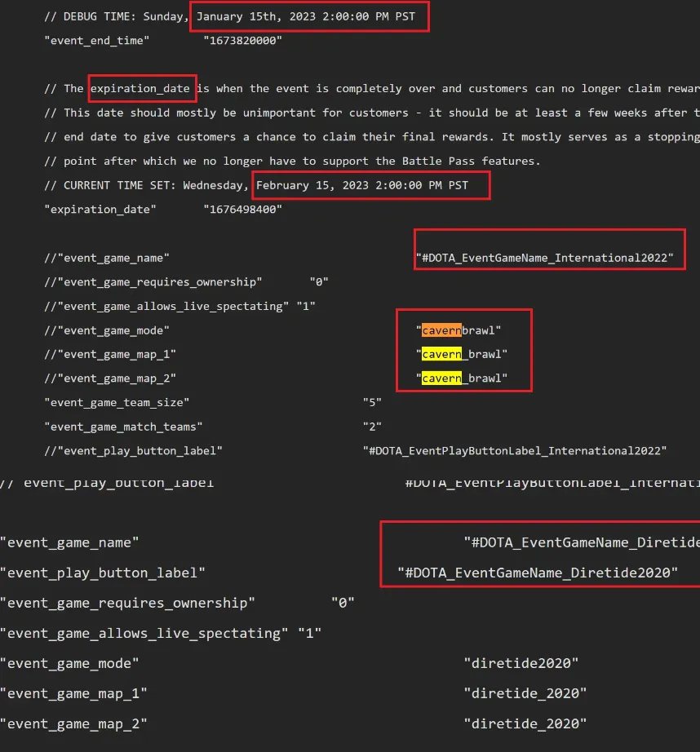Select the "cavern_brawl" value of //"event_game_map_1"
Image resolution: width=700 pixels, height=752 pixels.
(462, 355)
